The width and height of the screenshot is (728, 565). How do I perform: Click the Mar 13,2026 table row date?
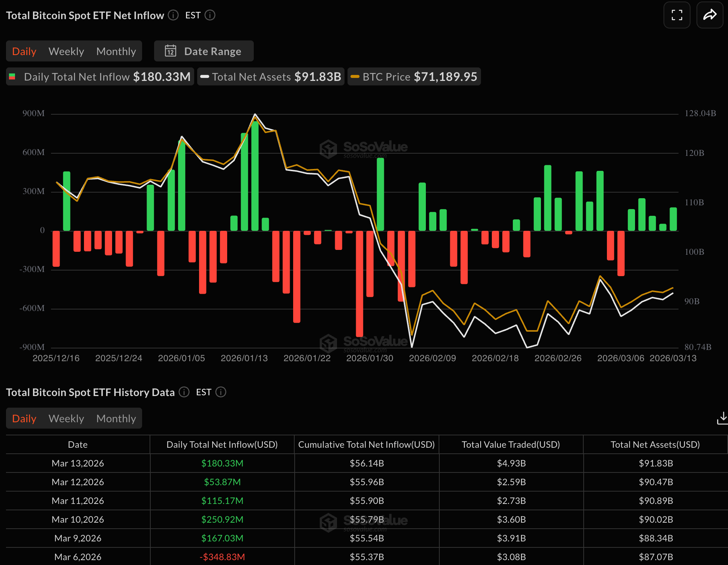(78, 463)
